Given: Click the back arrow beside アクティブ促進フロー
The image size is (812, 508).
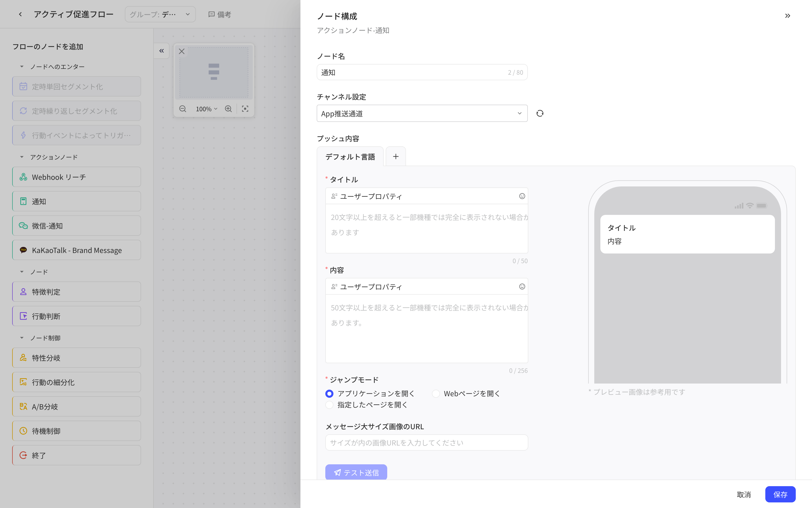Looking at the screenshot, I should pyautogui.click(x=21, y=14).
